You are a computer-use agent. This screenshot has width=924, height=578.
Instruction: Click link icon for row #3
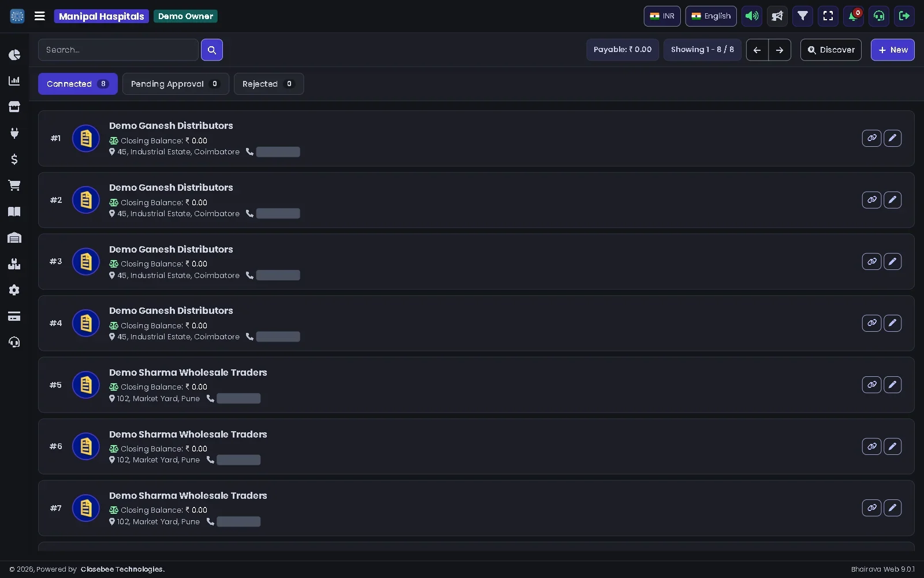pyautogui.click(x=871, y=261)
